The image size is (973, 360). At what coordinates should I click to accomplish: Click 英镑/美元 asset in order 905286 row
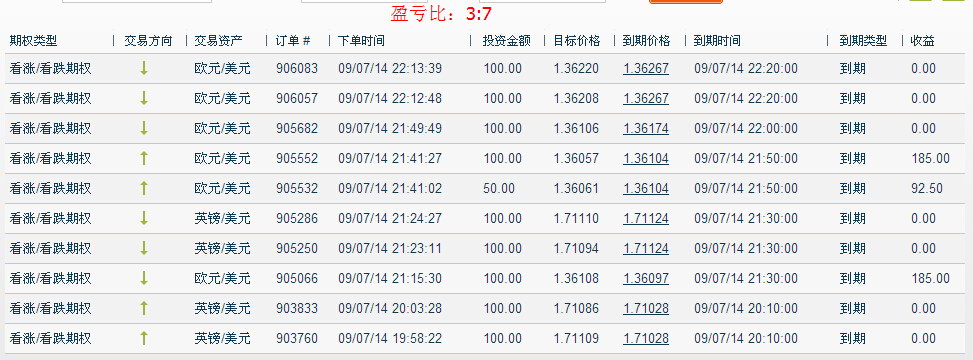pyautogui.click(x=222, y=218)
